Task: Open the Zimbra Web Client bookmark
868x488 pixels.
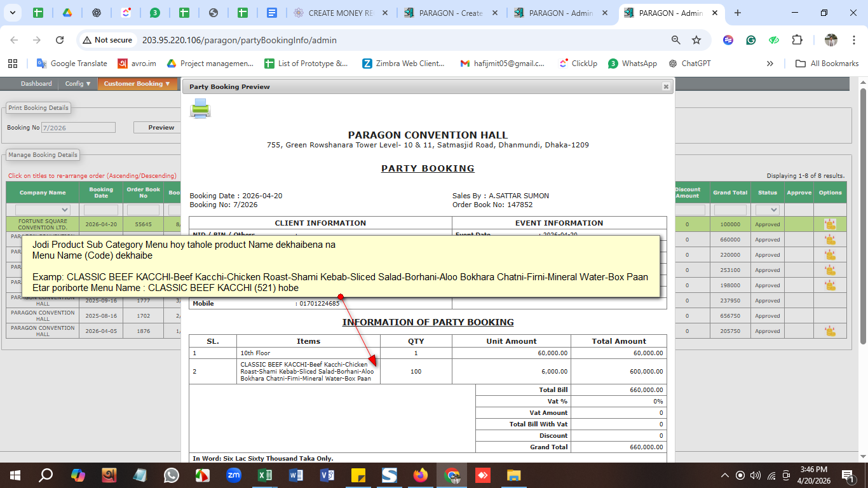Action: coord(403,64)
